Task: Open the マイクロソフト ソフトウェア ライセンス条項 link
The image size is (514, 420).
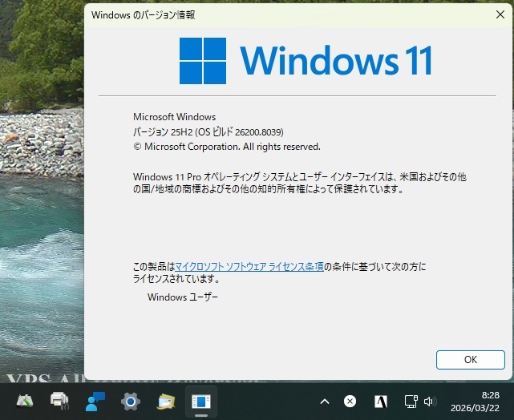Action: tap(249, 267)
